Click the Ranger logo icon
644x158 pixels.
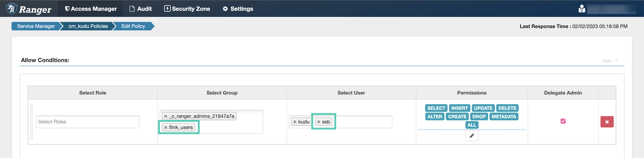click(x=11, y=9)
